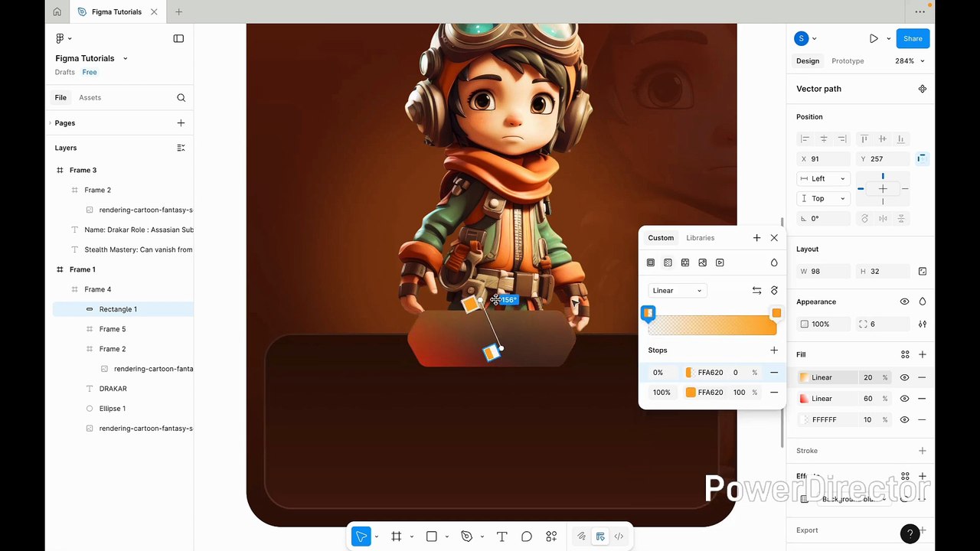Toggle visibility of FFFFFF fill
The image size is (980, 551).
coord(904,419)
